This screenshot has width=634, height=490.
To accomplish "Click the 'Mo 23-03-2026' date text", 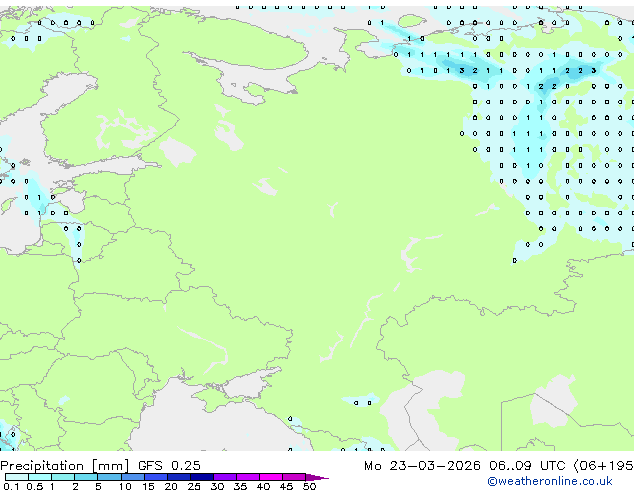I will coord(422,466).
